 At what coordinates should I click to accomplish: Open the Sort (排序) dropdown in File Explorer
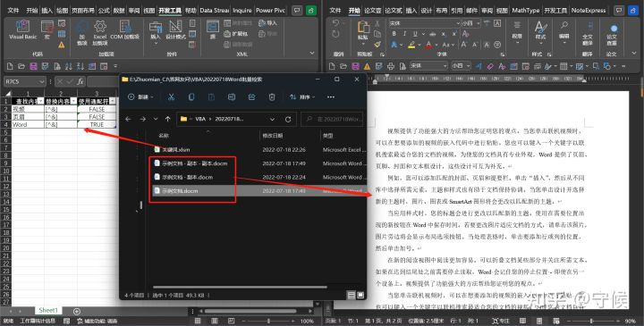click(x=302, y=97)
